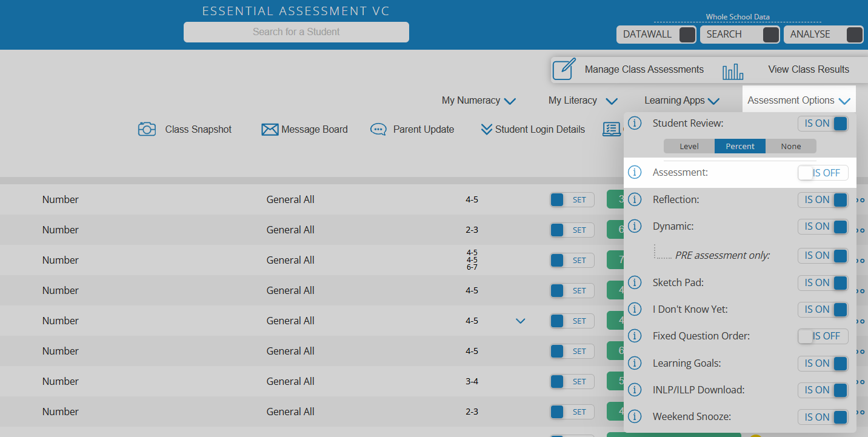868x437 pixels.
Task: Toggle SET switch in the 6-7 row
Action: (572, 261)
